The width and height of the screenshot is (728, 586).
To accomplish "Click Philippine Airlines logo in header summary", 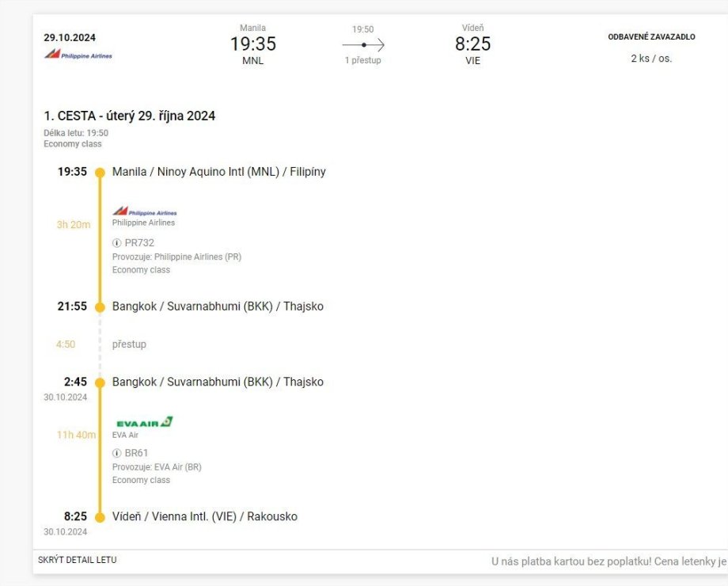I will tap(78, 55).
